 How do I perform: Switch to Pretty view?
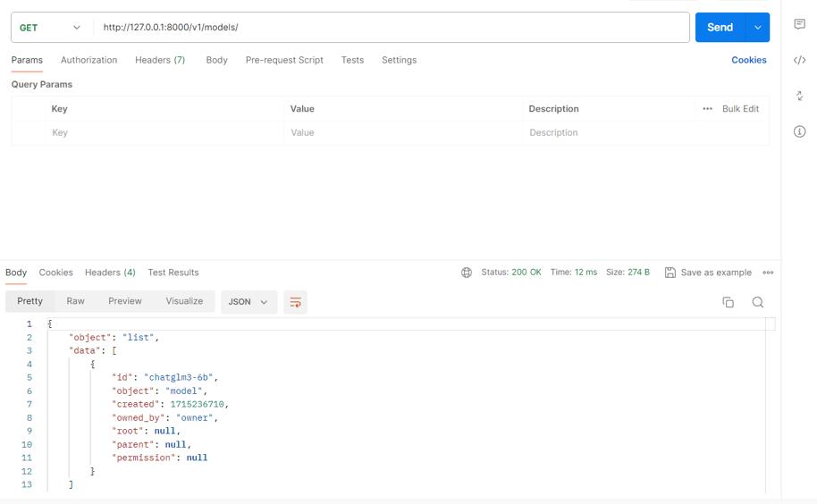pyautogui.click(x=29, y=301)
